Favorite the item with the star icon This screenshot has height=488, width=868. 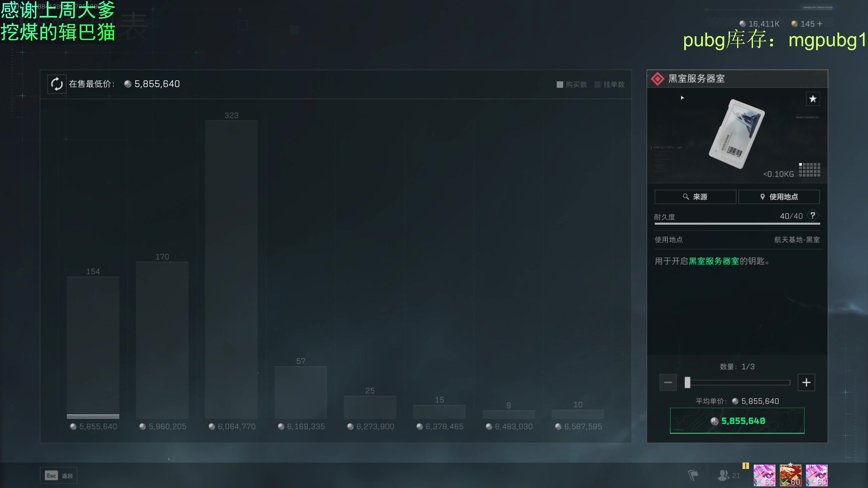click(x=813, y=99)
